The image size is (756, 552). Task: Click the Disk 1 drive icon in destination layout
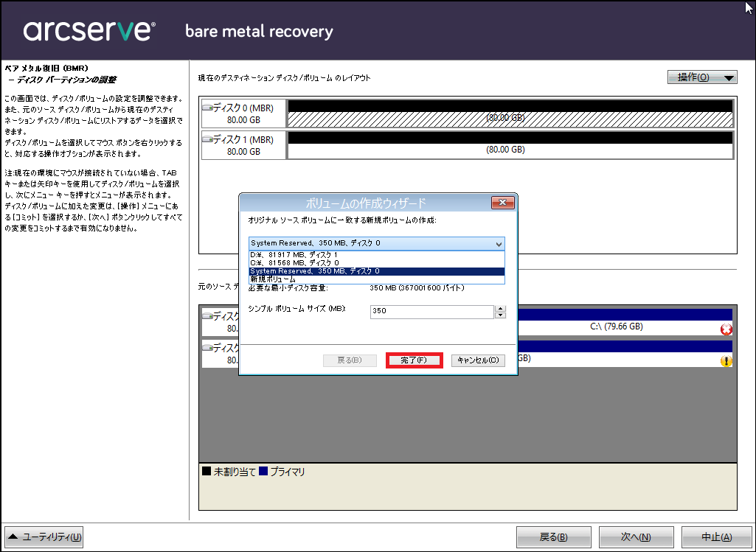(207, 139)
